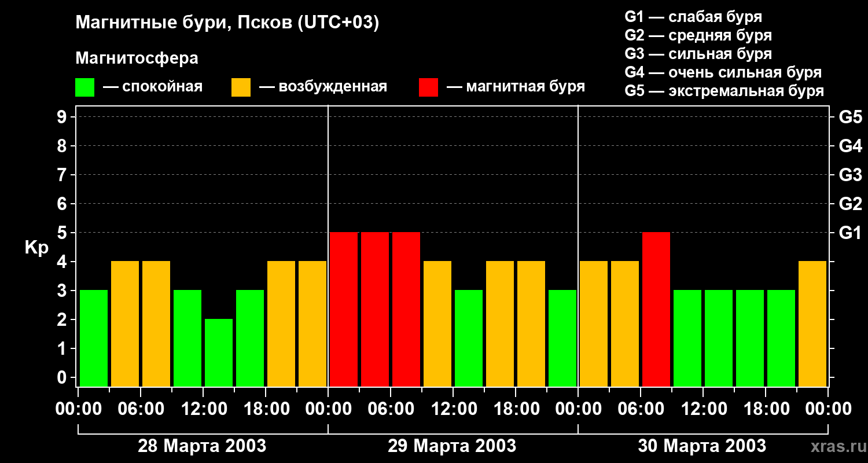Screen dimensions: 868x463
Task: Click the 'Магнитосфера' legend heading
Action: coord(137,58)
